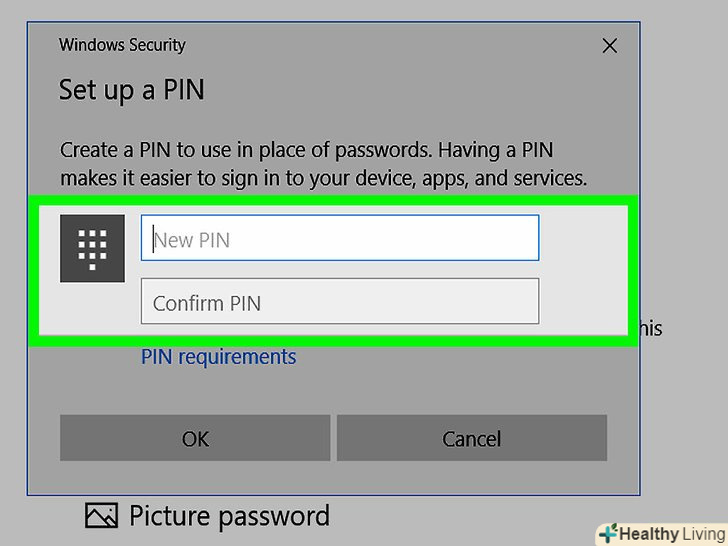Click the Windows Security title text
Viewport: 728px width, 546px height.
[122, 45]
